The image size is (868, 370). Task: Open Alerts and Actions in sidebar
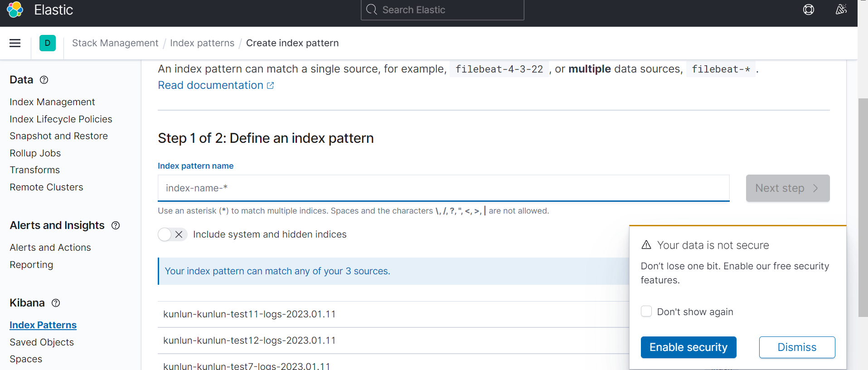50,248
